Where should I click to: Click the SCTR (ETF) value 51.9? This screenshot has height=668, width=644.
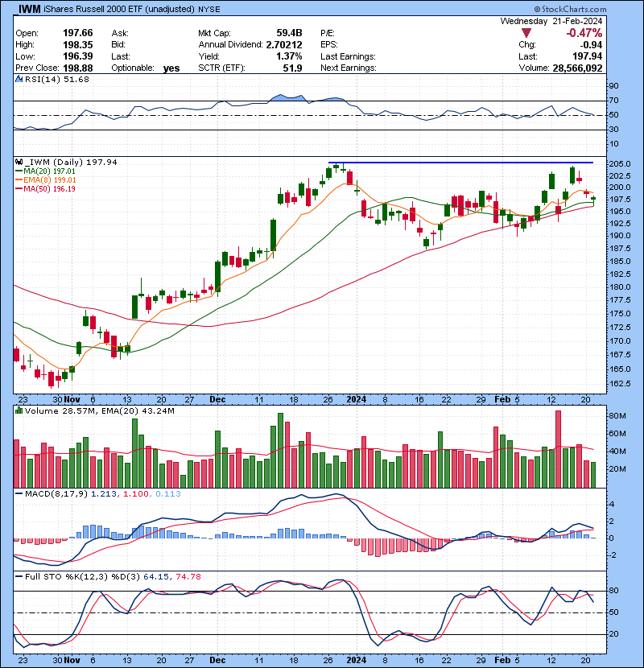tap(292, 68)
